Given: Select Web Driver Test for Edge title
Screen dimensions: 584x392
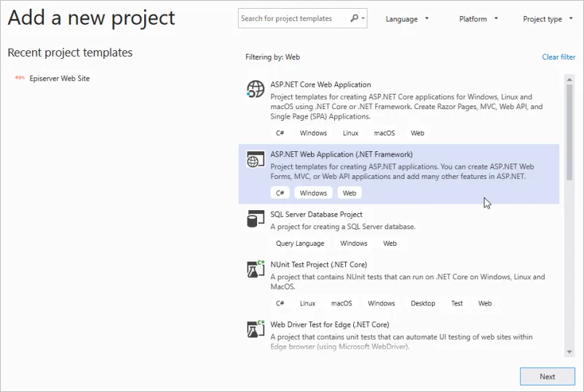Looking at the screenshot, I should pyautogui.click(x=330, y=324).
